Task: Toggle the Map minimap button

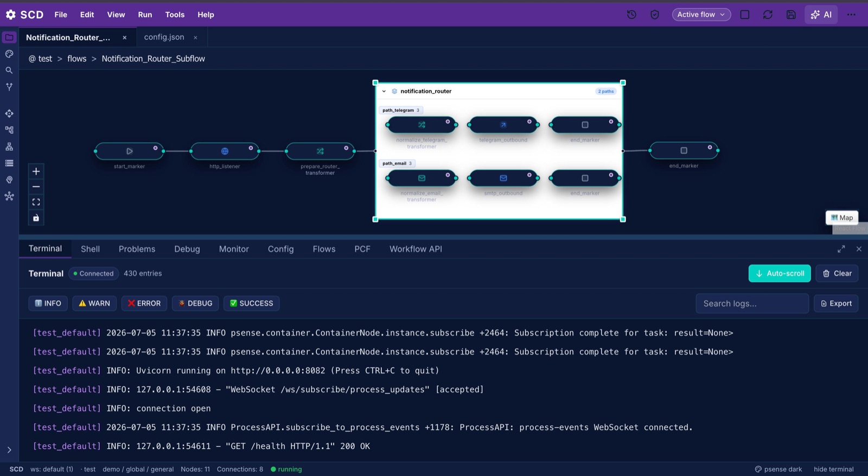Action: click(842, 218)
